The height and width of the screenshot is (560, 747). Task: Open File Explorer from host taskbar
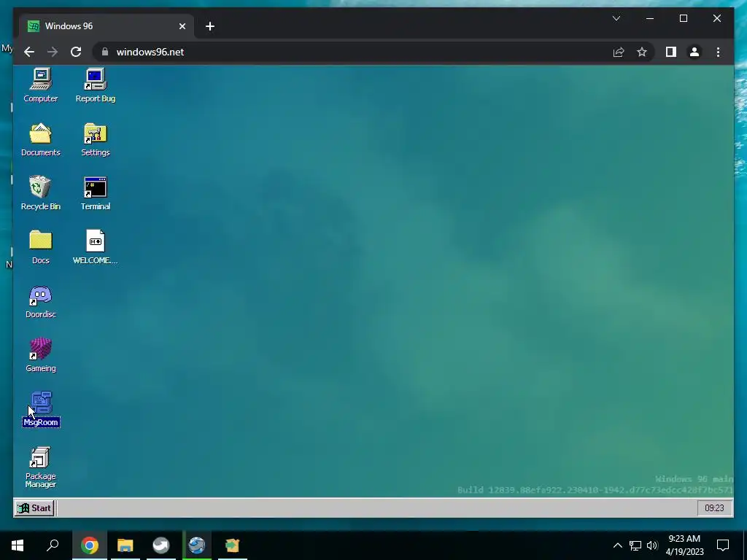click(125, 545)
